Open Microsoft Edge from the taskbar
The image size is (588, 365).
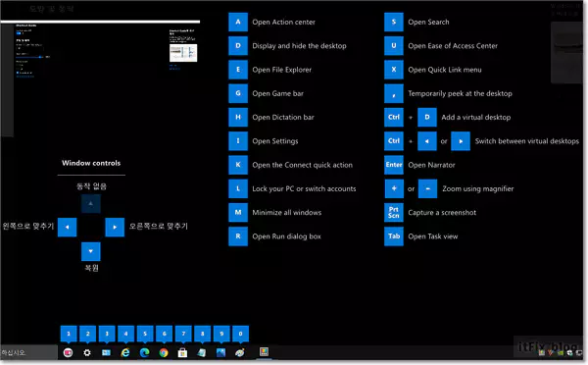(144, 352)
